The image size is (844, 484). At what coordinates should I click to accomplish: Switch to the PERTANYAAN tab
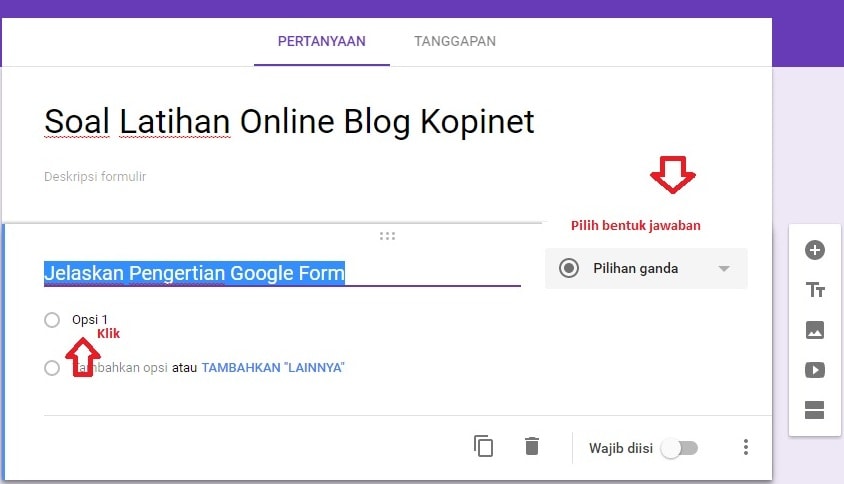coord(321,41)
